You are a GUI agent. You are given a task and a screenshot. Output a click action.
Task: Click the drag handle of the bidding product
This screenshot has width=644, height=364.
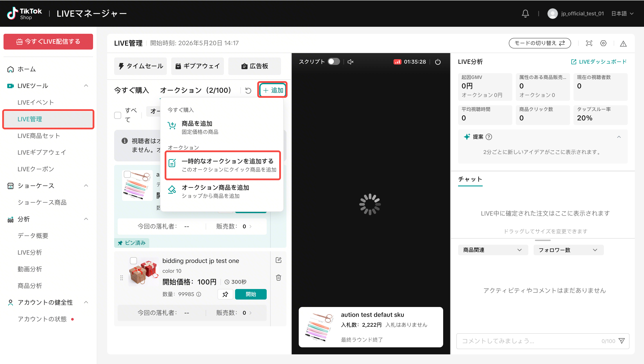coord(122,278)
